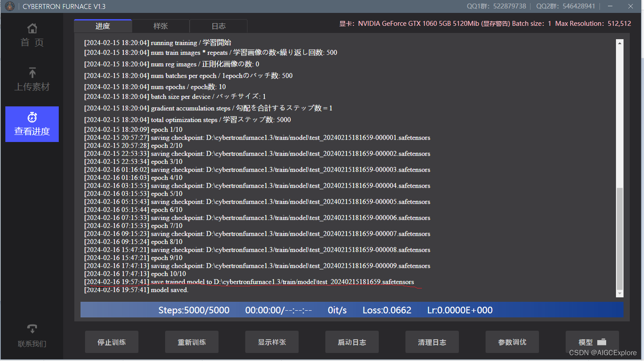644x361 pixels.
Task: Click checkpoint line ending 000003.safetensors
Action: pyautogui.click(x=257, y=170)
